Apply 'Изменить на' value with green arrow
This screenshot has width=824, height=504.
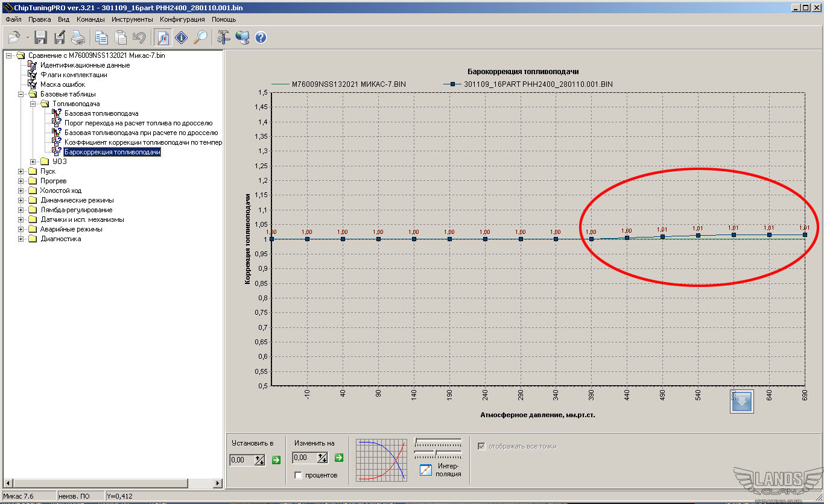pos(339,458)
